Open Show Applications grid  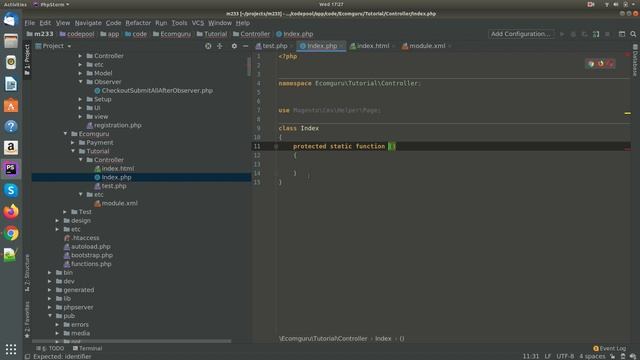click(x=11, y=349)
